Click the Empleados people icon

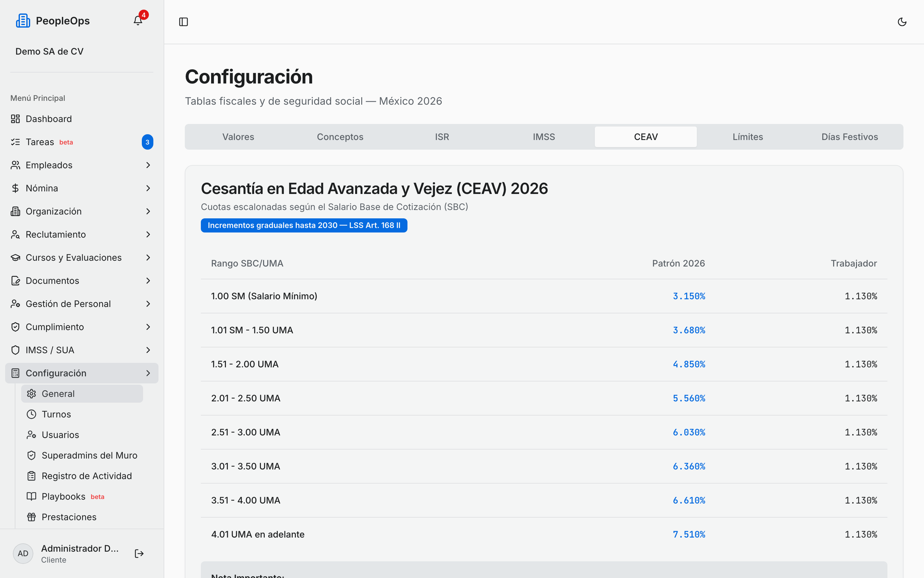[x=15, y=165]
